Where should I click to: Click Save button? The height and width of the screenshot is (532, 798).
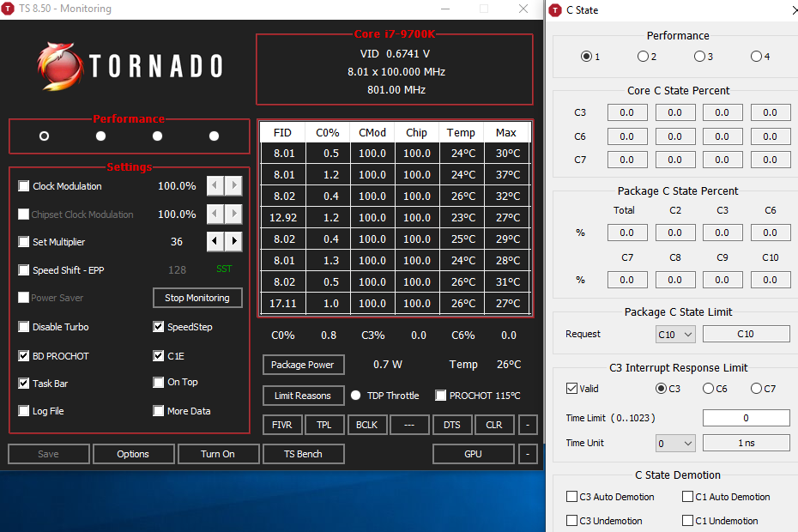click(x=48, y=454)
